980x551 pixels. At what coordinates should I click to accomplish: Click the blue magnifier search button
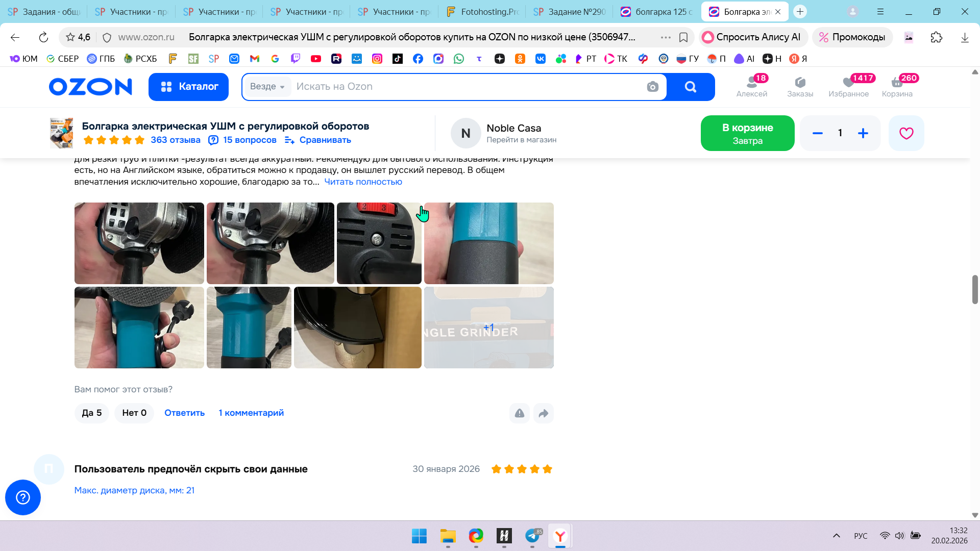691,87
